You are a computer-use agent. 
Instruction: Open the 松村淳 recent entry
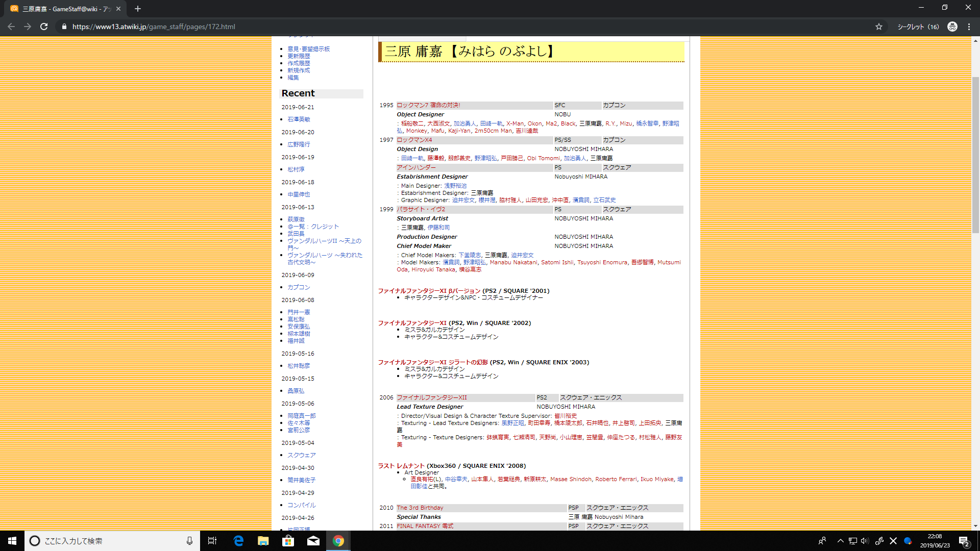(296, 169)
